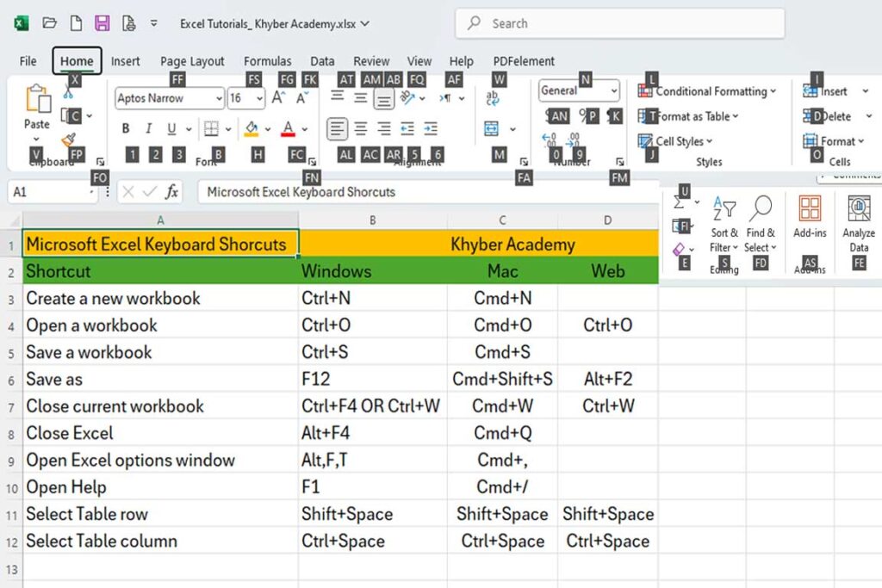Open the Number dialog launcher
Viewport: 882px width, 588px height.
point(619,162)
